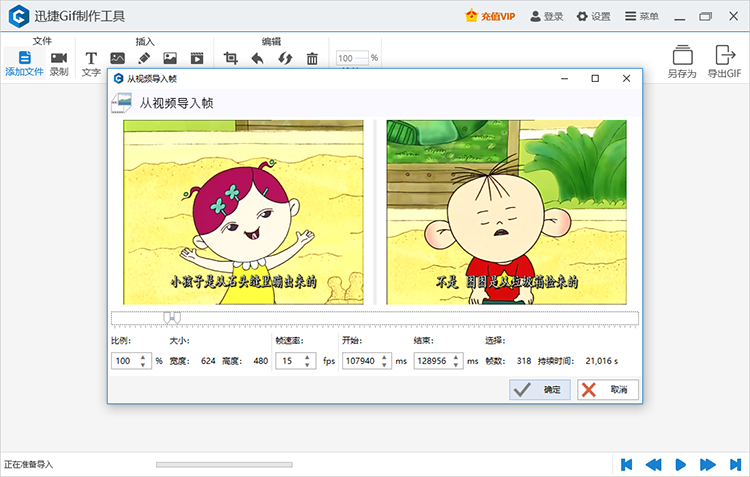Go to previous frame
This screenshot has width=750, height=477.
click(653, 465)
